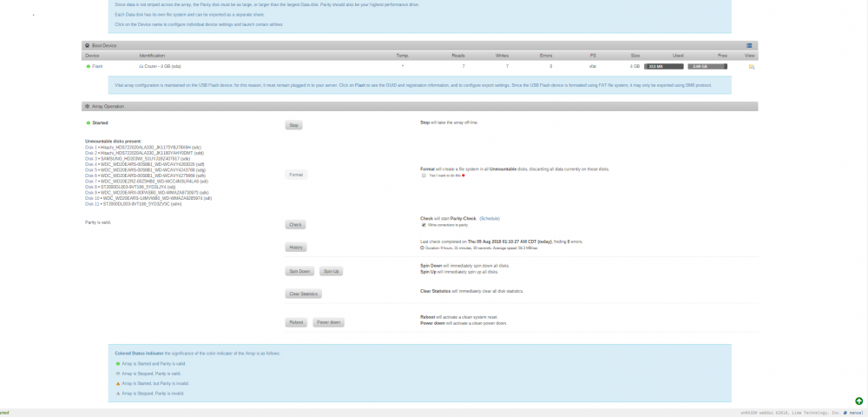Viewport: 868px width, 417px height.
Task: Reboot the server
Action: pyautogui.click(x=296, y=322)
